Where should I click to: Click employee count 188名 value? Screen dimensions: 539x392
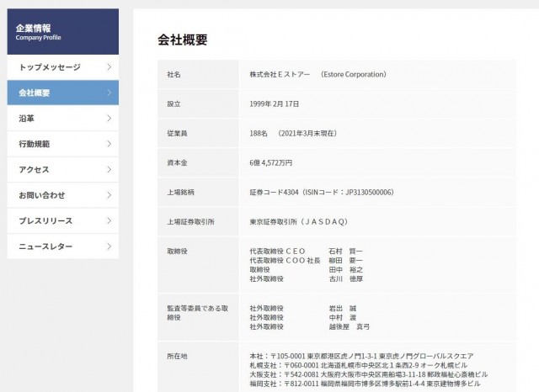[259, 133]
